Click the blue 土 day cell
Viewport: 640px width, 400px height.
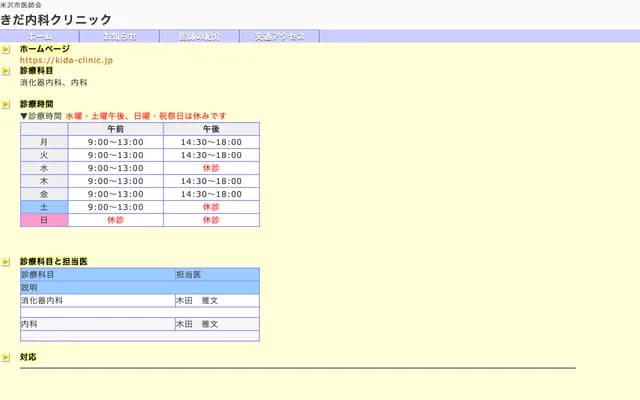(44, 207)
